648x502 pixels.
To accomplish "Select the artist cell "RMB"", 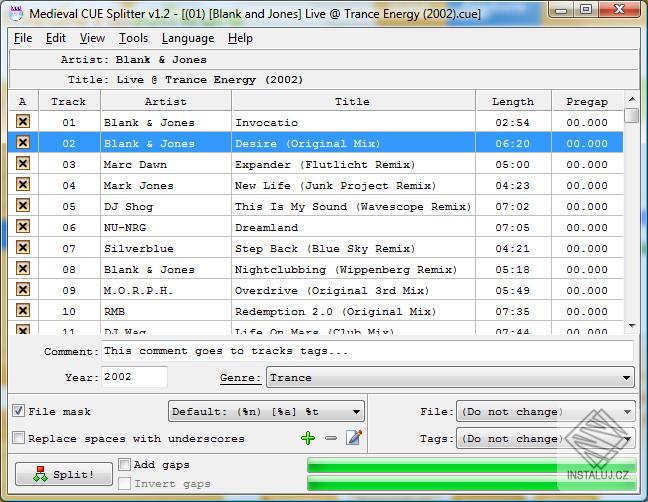I will [x=166, y=312].
